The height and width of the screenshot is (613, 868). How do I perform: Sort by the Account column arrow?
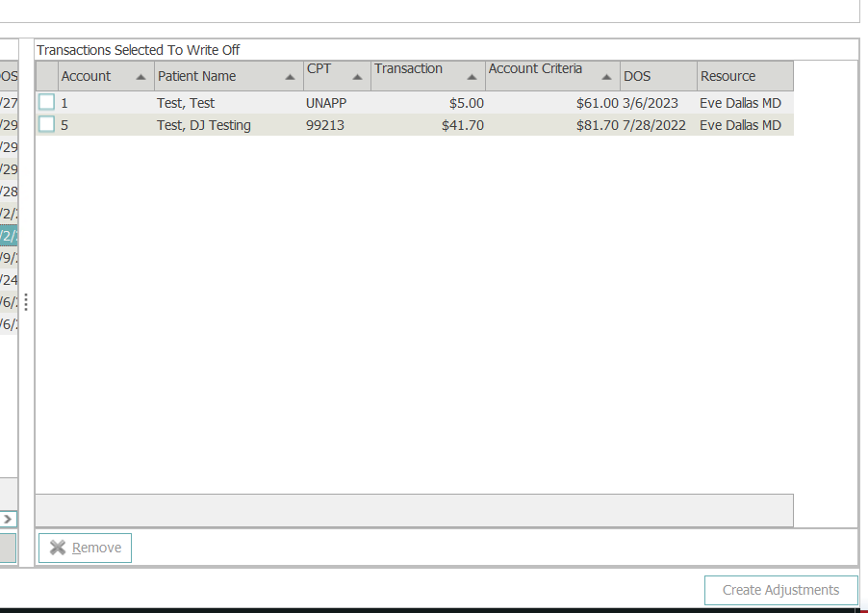point(141,77)
